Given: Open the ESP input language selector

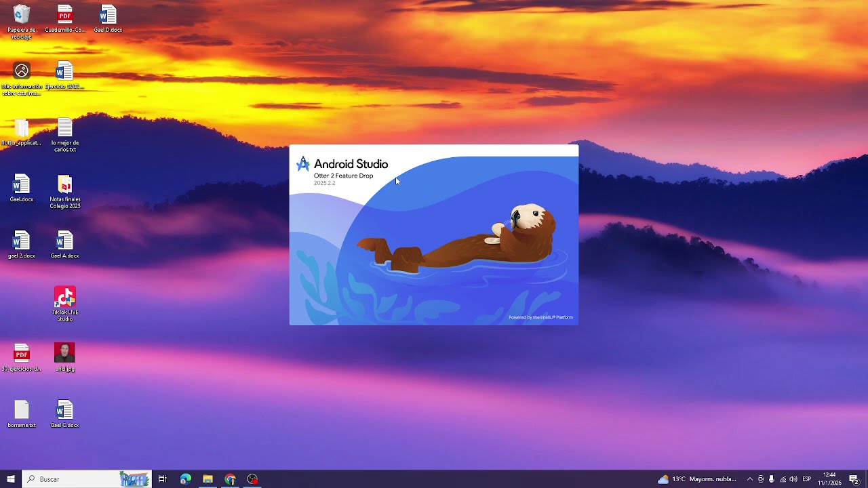Looking at the screenshot, I should pos(807,479).
